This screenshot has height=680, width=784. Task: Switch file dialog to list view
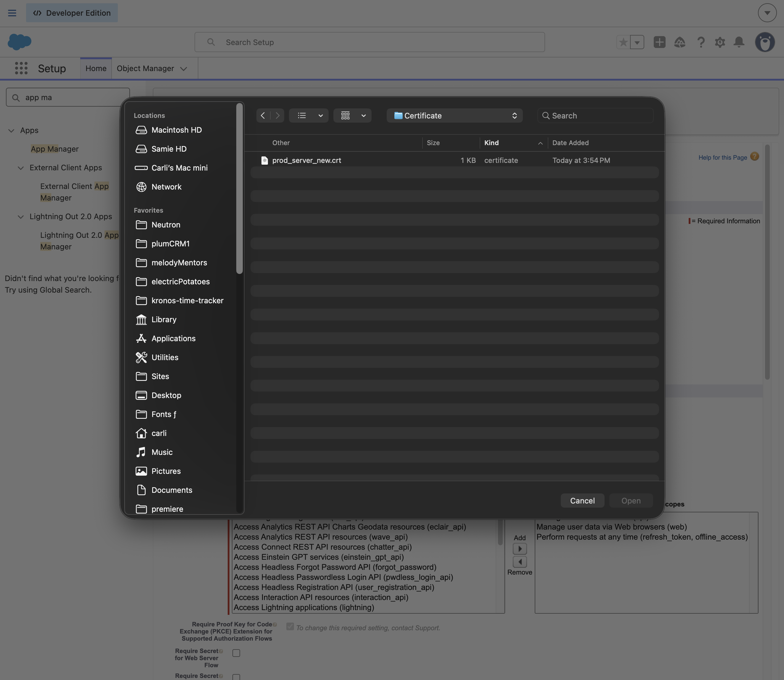pos(302,116)
